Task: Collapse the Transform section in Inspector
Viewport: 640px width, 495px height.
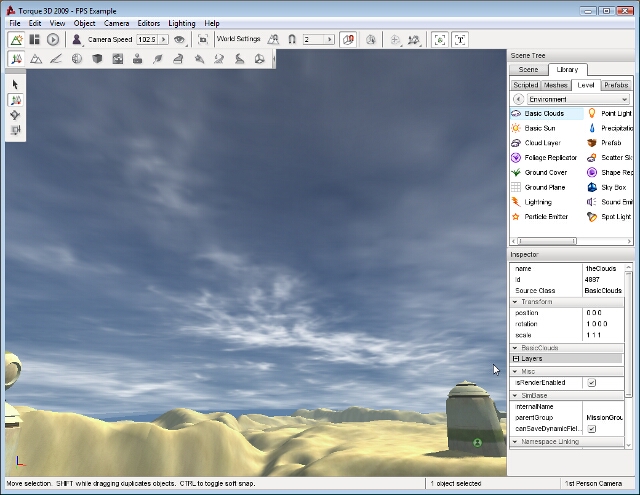Action: click(515, 301)
